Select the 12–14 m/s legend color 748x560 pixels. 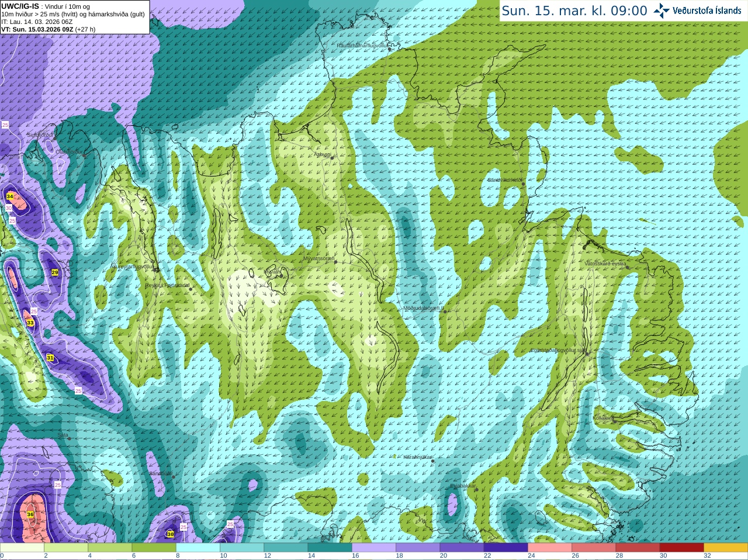coord(286,548)
